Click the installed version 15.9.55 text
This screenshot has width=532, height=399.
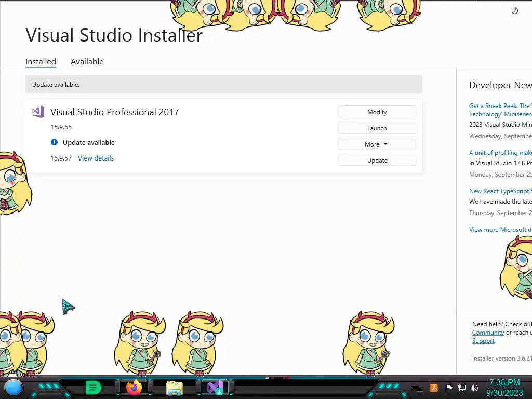61,127
